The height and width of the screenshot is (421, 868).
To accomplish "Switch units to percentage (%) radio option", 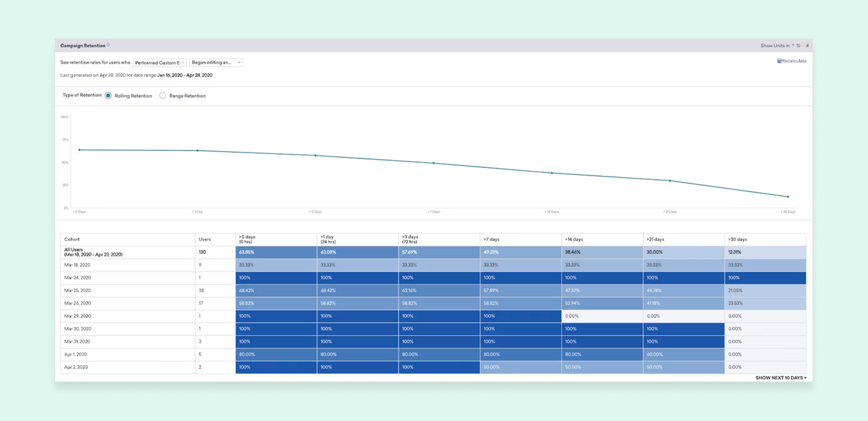I will click(793, 46).
